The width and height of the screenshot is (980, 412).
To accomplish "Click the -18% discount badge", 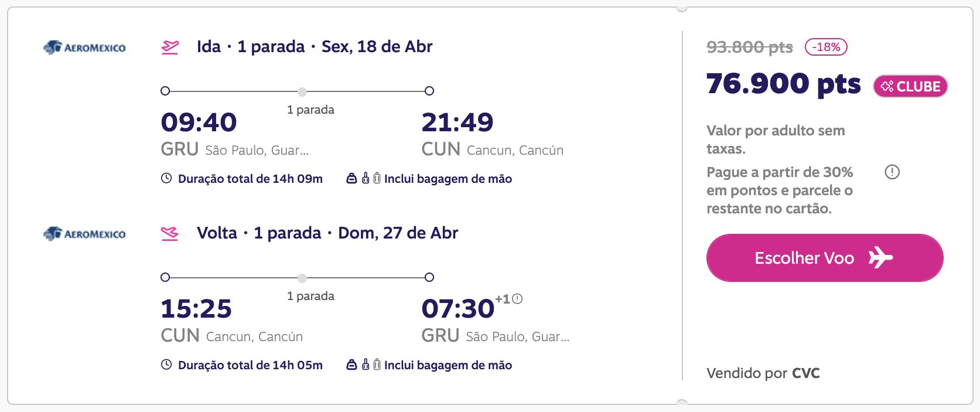I will click(x=826, y=47).
